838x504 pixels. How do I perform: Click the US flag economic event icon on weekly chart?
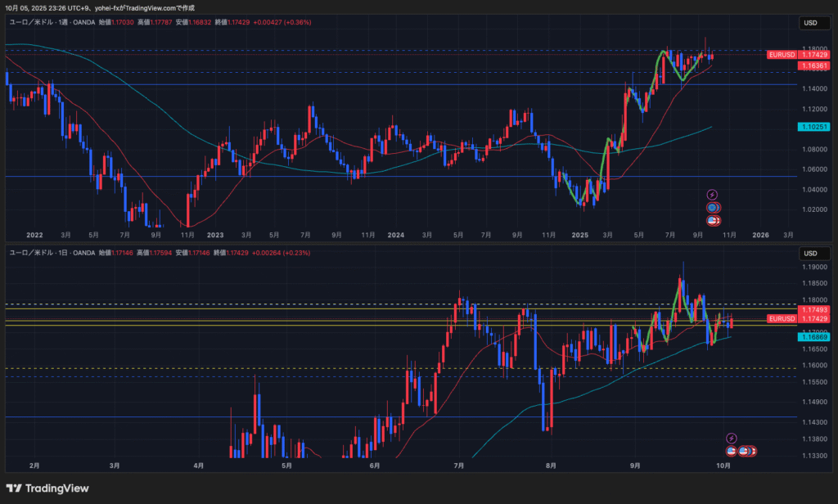(x=713, y=220)
